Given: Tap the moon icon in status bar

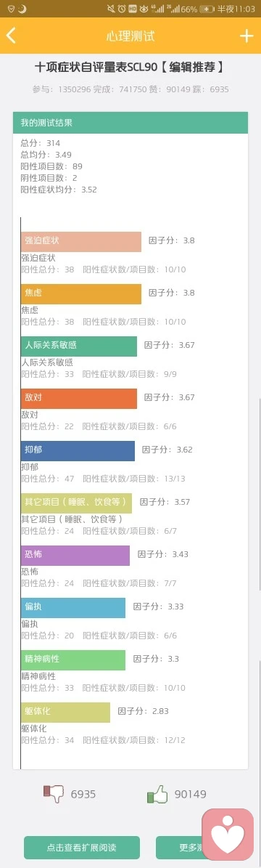Looking at the screenshot, I should [x=22, y=9].
